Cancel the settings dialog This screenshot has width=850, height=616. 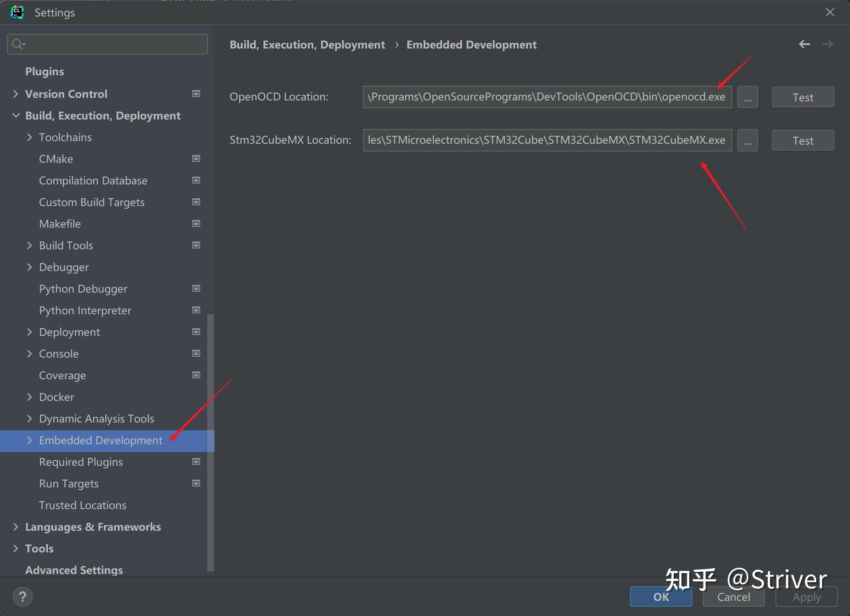733,597
